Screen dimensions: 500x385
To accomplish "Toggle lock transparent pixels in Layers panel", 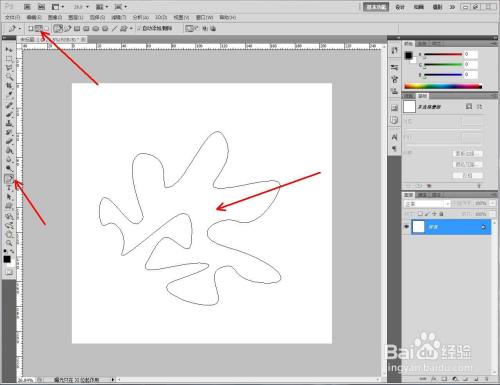I will point(420,214).
